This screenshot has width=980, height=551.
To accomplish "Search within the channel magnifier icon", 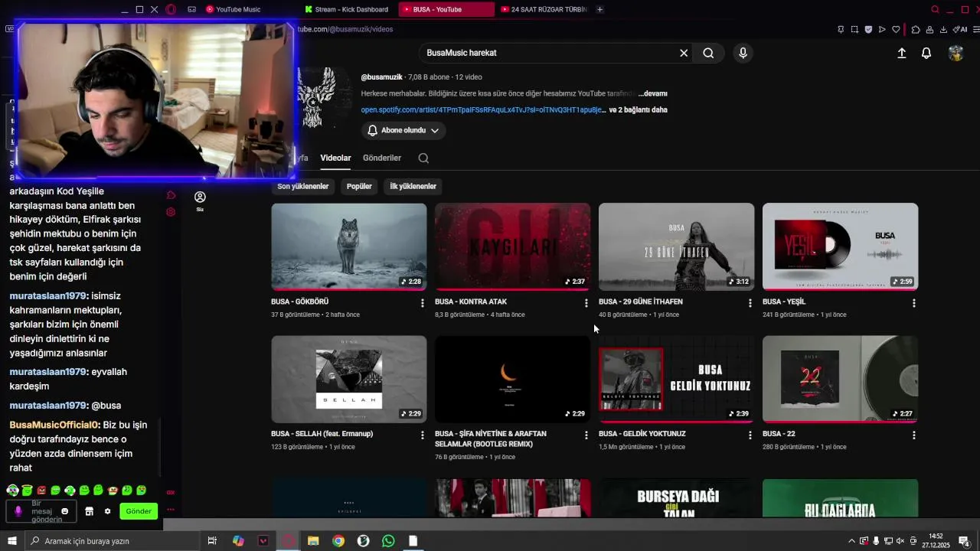I will pos(423,158).
